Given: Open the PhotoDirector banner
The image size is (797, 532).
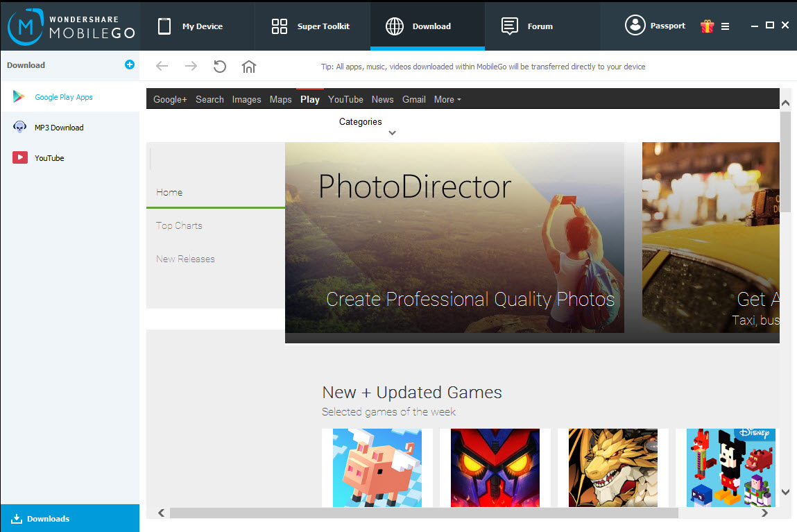Looking at the screenshot, I should (x=454, y=237).
